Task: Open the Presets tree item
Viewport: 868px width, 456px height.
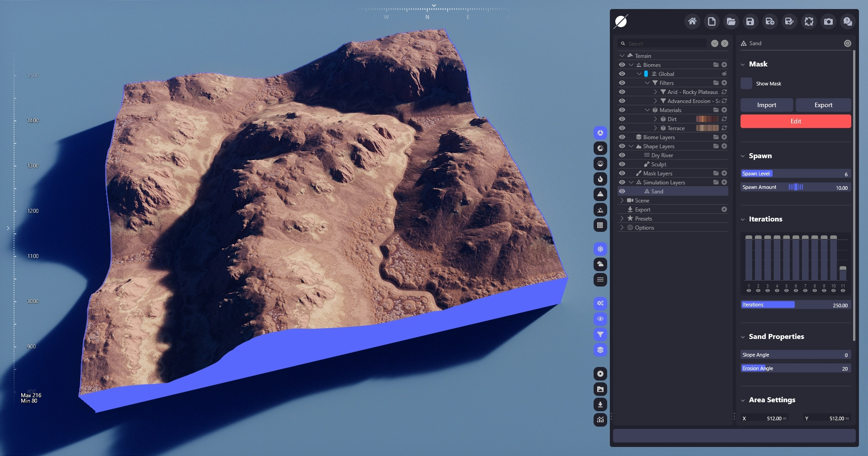Action: pyautogui.click(x=643, y=219)
